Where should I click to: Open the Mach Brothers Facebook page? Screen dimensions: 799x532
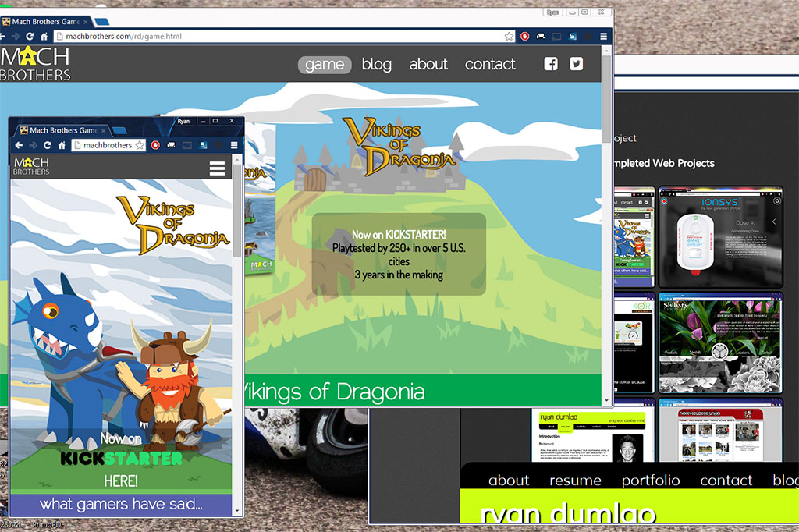point(551,64)
